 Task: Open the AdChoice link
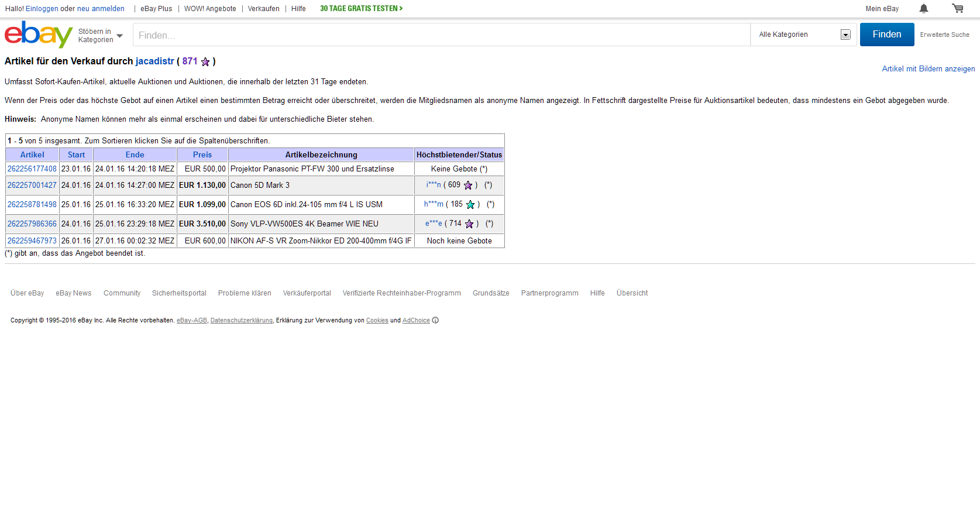pos(416,321)
